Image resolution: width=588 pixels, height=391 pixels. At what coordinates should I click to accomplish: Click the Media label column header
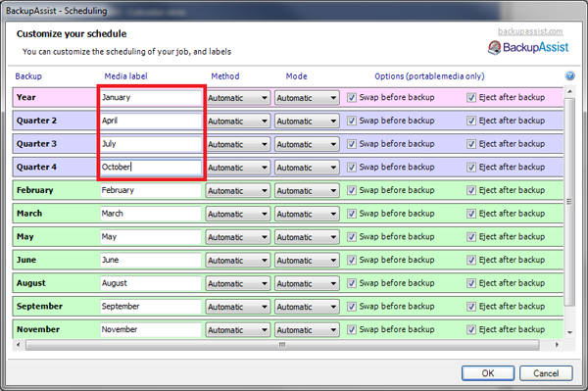tap(125, 76)
